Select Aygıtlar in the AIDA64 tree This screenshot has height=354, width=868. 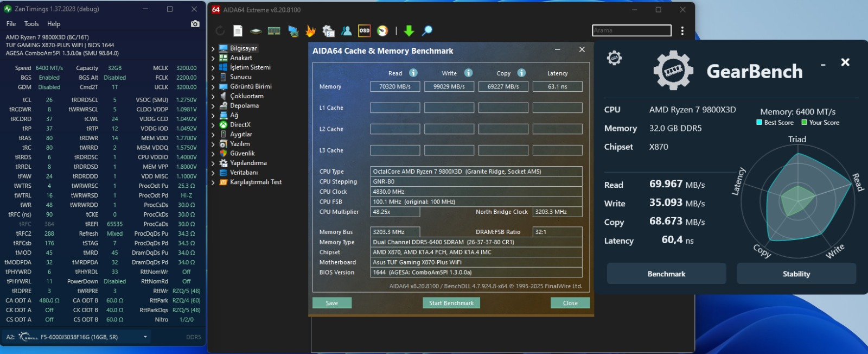(241, 134)
